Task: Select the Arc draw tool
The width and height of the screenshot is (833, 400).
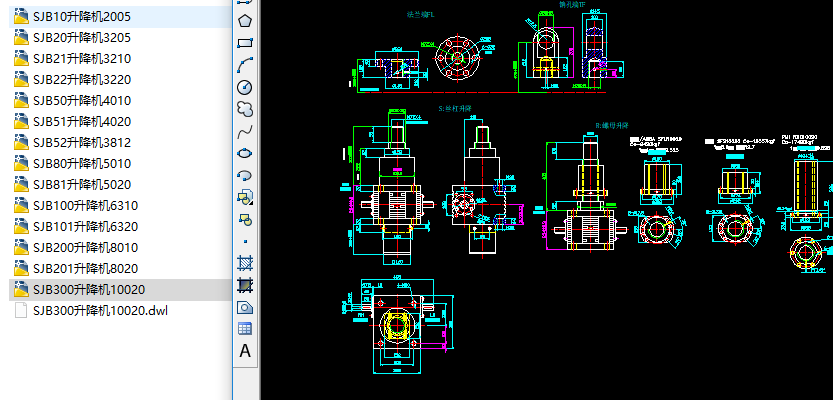Action: tap(245, 65)
